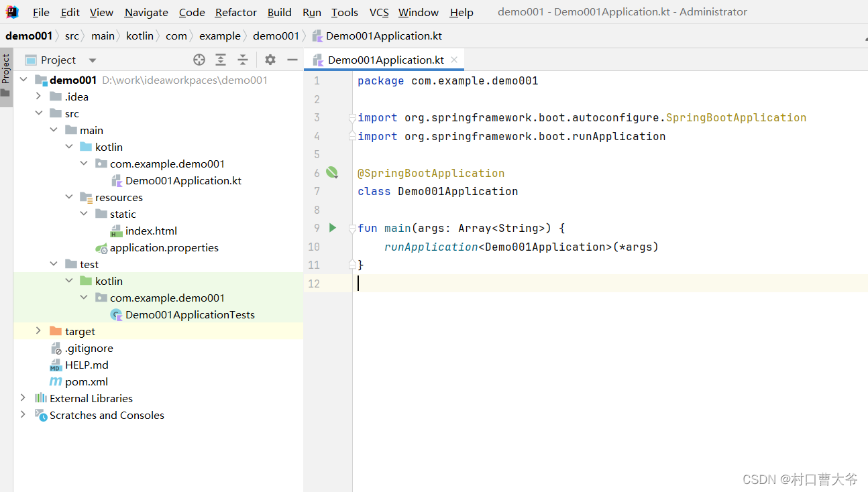Open the Project view mode dropdown
Screen dimensions: 868x492
[x=92, y=60]
